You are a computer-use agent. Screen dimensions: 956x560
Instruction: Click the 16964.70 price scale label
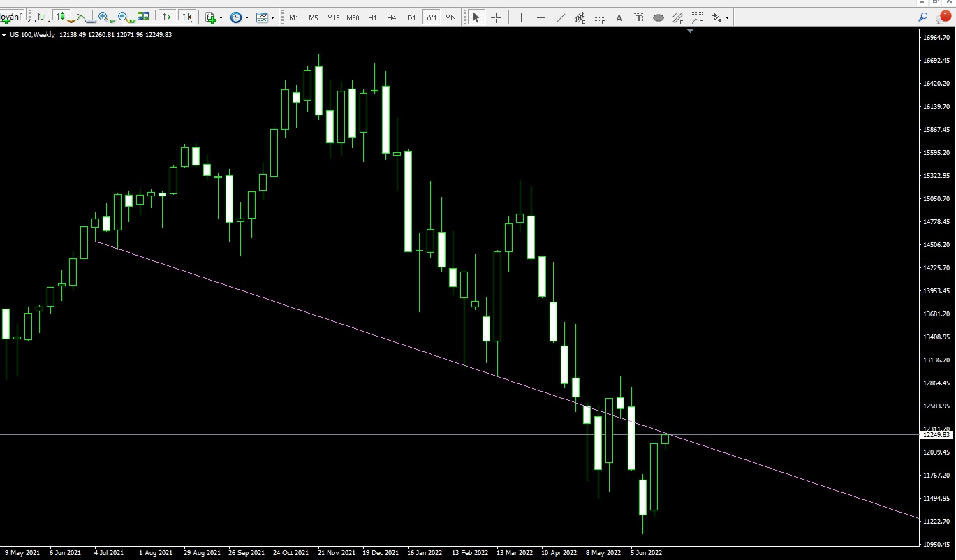tap(936, 37)
